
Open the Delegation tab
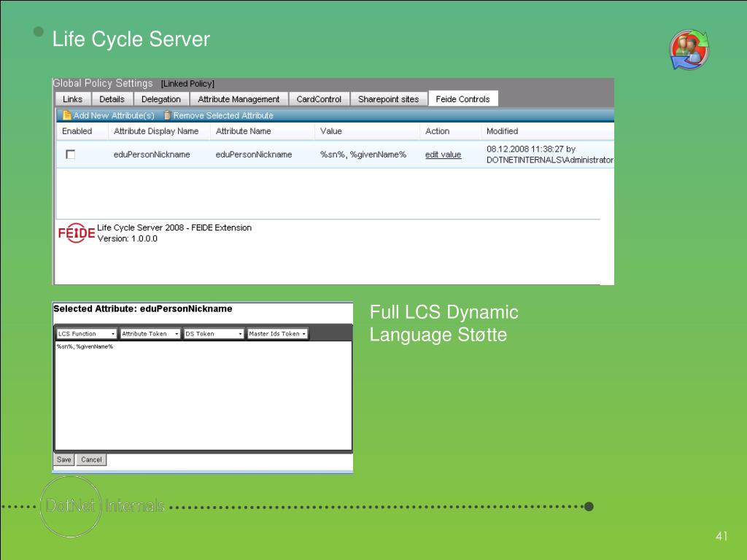pyautogui.click(x=161, y=99)
